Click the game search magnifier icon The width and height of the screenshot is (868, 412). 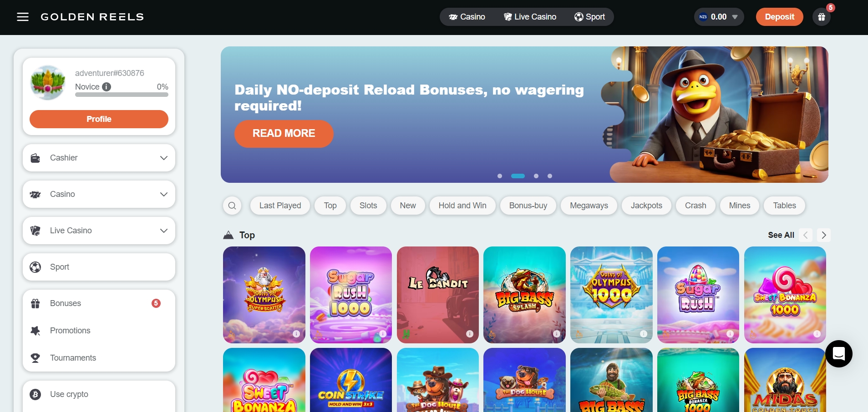point(232,206)
